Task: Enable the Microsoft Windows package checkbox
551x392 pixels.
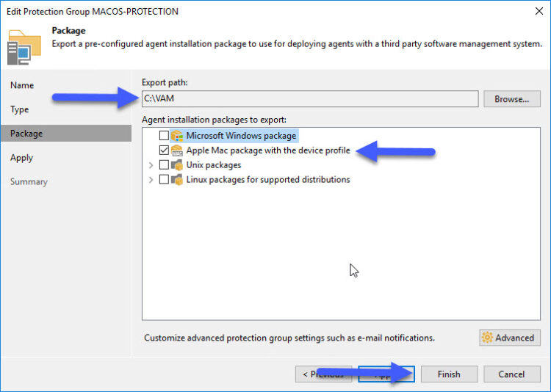Action: pos(164,136)
